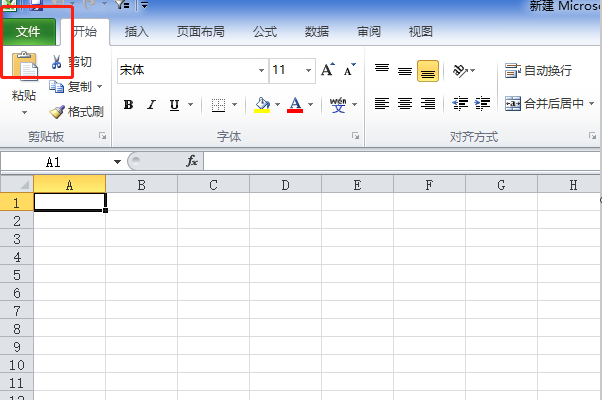Expand the font size 11 dropdown arrow

[308, 71]
